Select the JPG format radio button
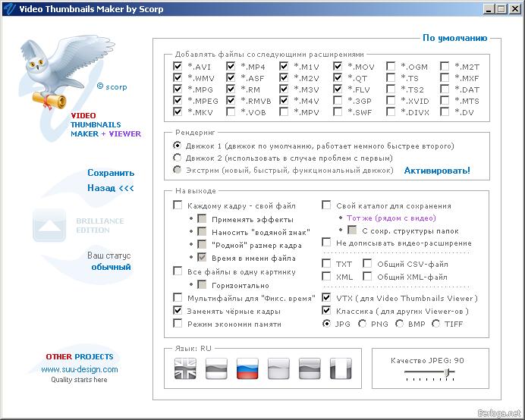525x420 pixels. pyautogui.click(x=326, y=324)
